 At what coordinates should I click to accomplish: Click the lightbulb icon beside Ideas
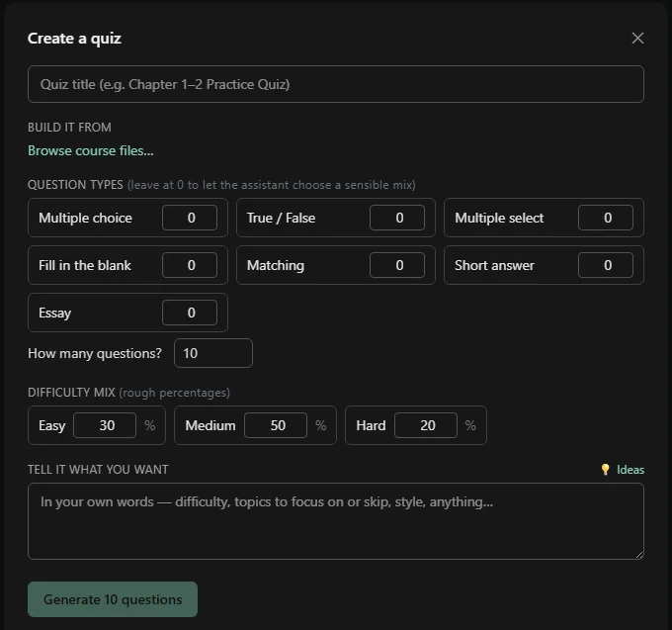pos(605,470)
